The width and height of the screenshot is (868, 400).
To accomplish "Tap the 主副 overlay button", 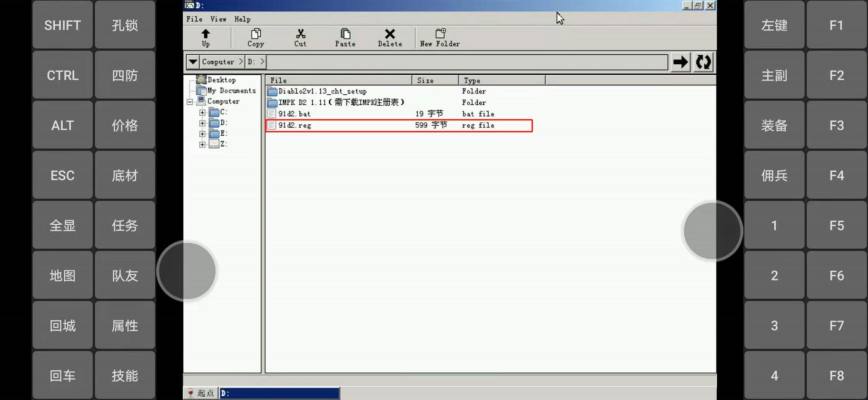I will tap(774, 75).
